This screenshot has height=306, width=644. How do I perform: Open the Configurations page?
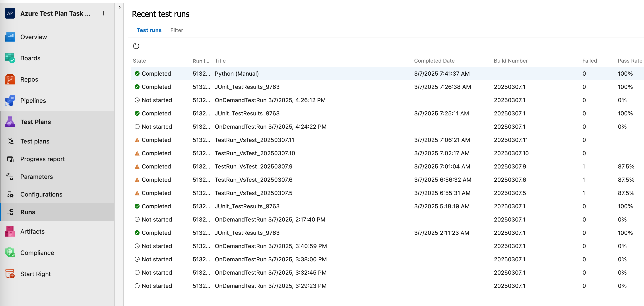click(x=41, y=194)
